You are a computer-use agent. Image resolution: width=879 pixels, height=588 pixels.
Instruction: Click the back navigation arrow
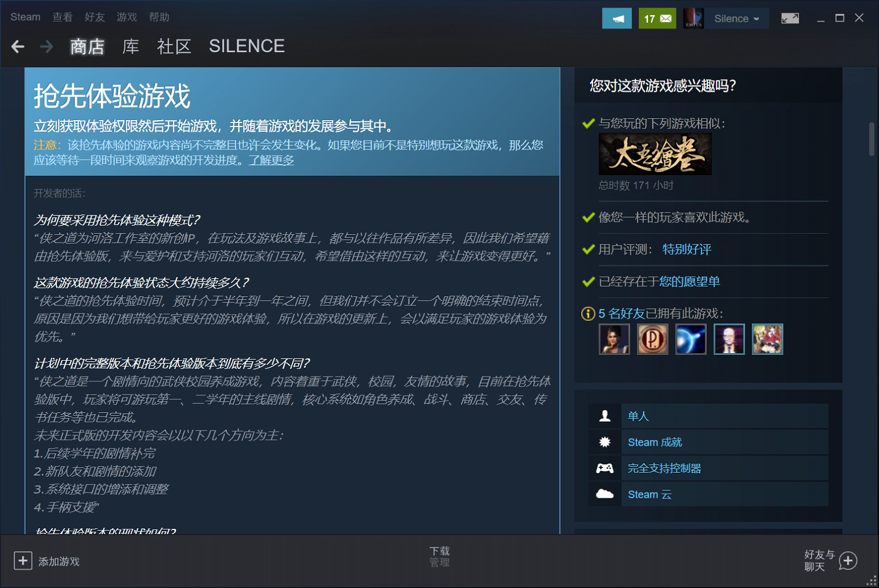(18, 46)
